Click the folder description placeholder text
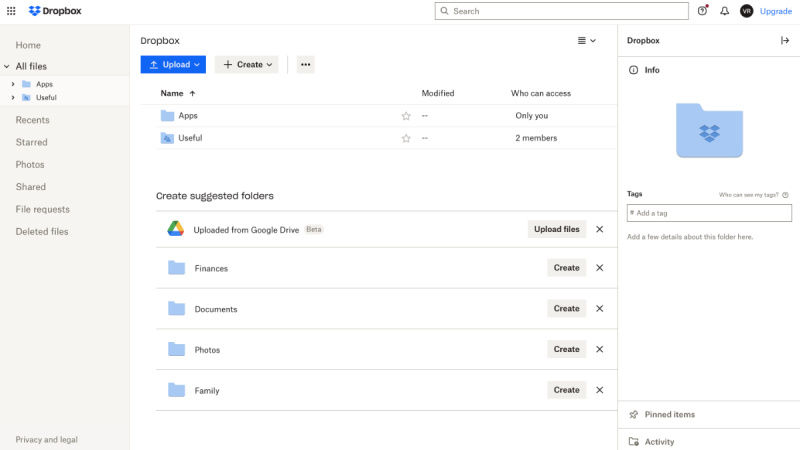 click(690, 237)
